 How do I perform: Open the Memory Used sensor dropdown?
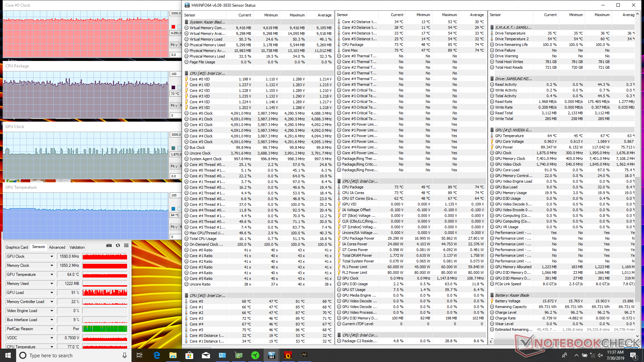pyautogui.click(x=52, y=284)
